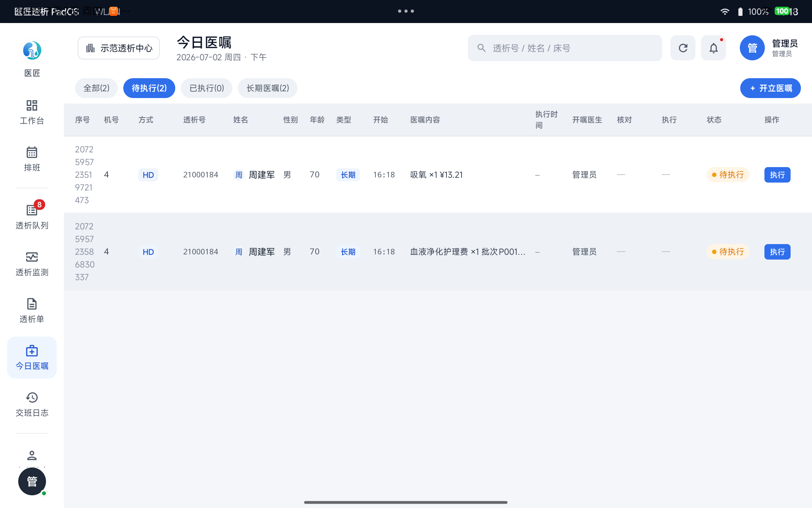Click the 长期 type tag in 血液净化护理费 row

348,252
